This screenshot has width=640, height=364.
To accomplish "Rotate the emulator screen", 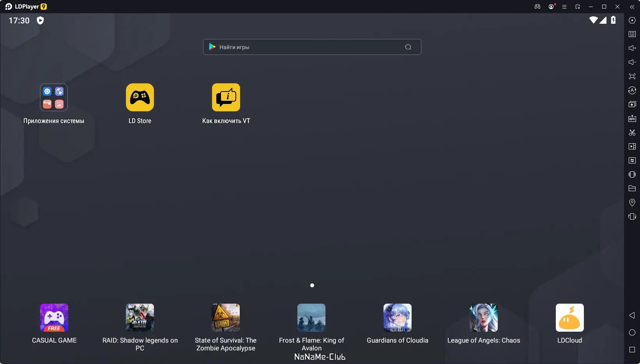I will (x=632, y=216).
